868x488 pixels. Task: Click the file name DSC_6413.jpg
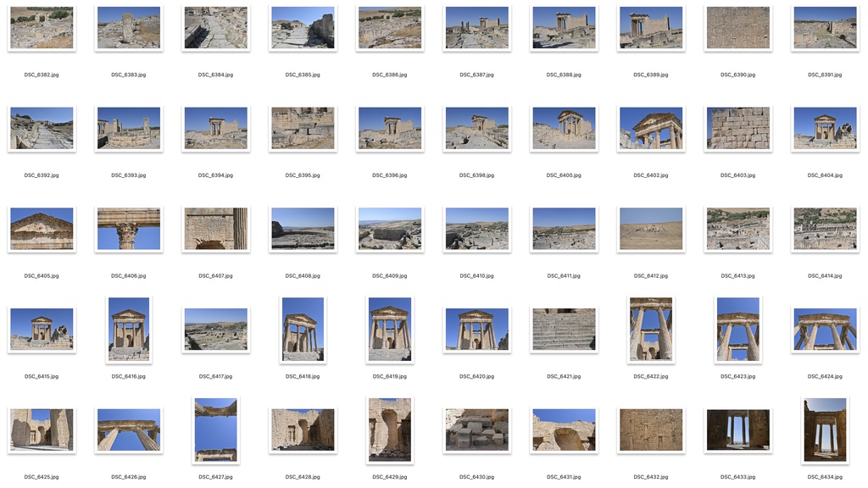738,276
